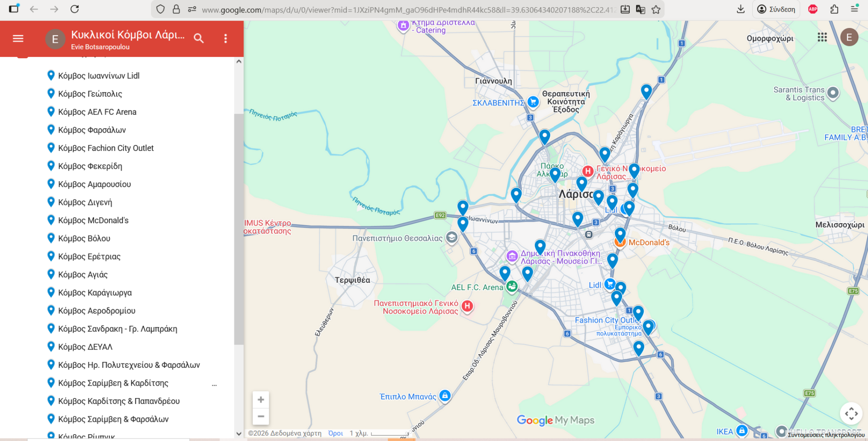Click the Σύνδεση sign-in button

tap(776, 9)
